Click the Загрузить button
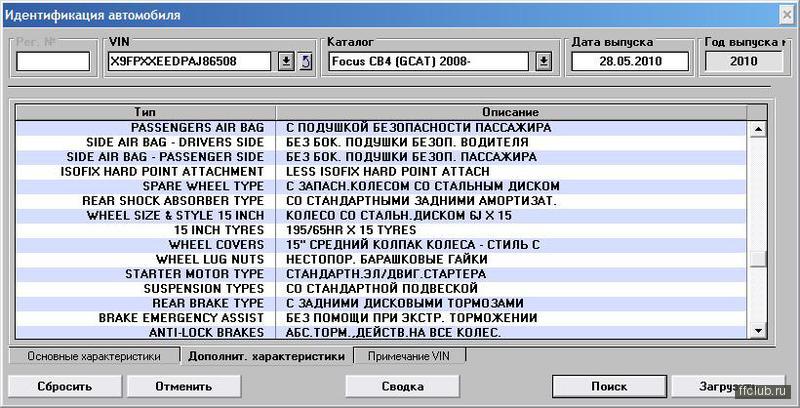 tap(728, 387)
